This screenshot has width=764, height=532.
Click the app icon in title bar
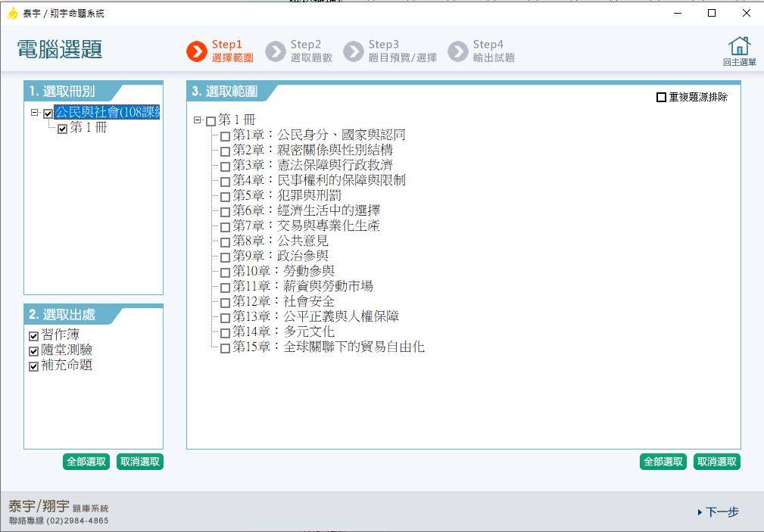tap(13, 13)
